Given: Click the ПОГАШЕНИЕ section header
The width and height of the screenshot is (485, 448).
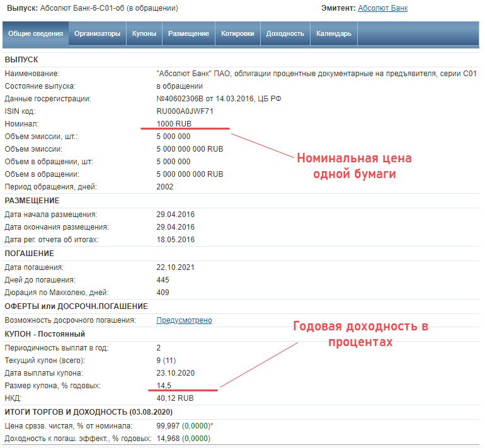Looking at the screenshot, I should click(x=29, y=254).
